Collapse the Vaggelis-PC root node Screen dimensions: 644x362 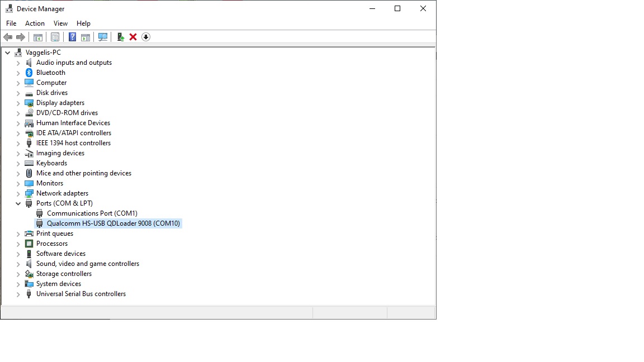point(7,53)
